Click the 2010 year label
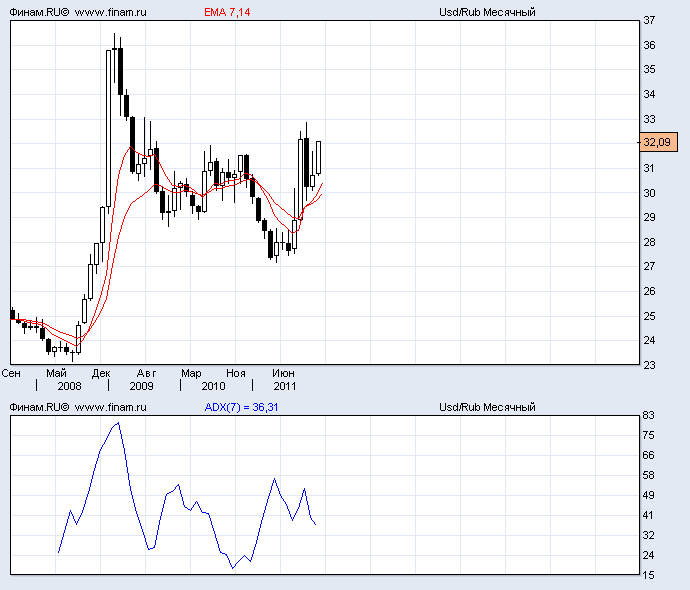The height and width of the screenshot is (590, 690). (x=213, y=386)
